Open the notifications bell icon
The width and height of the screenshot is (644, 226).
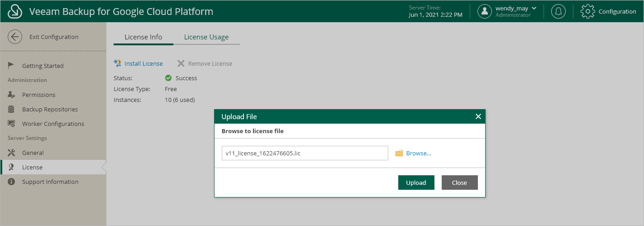[558, 11]
